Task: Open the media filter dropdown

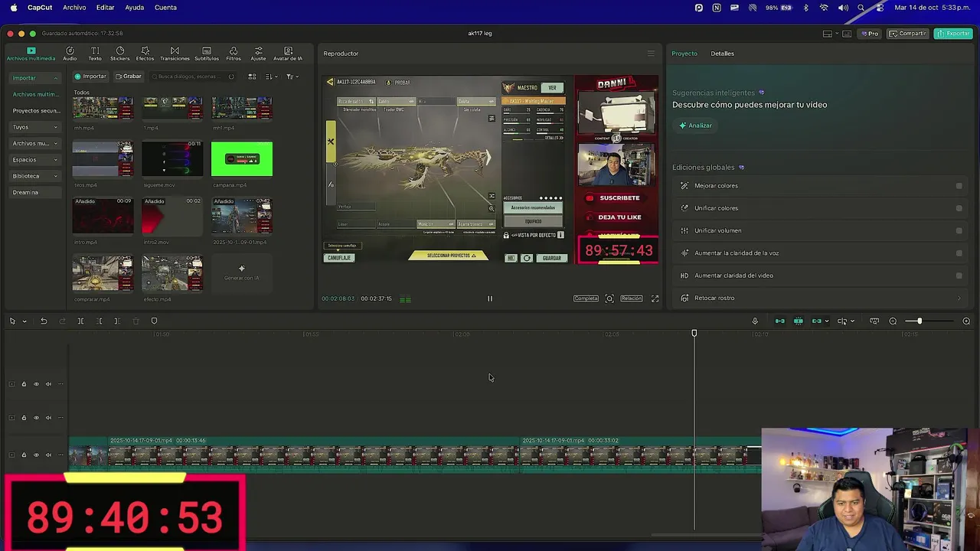Action: [291, 77]
